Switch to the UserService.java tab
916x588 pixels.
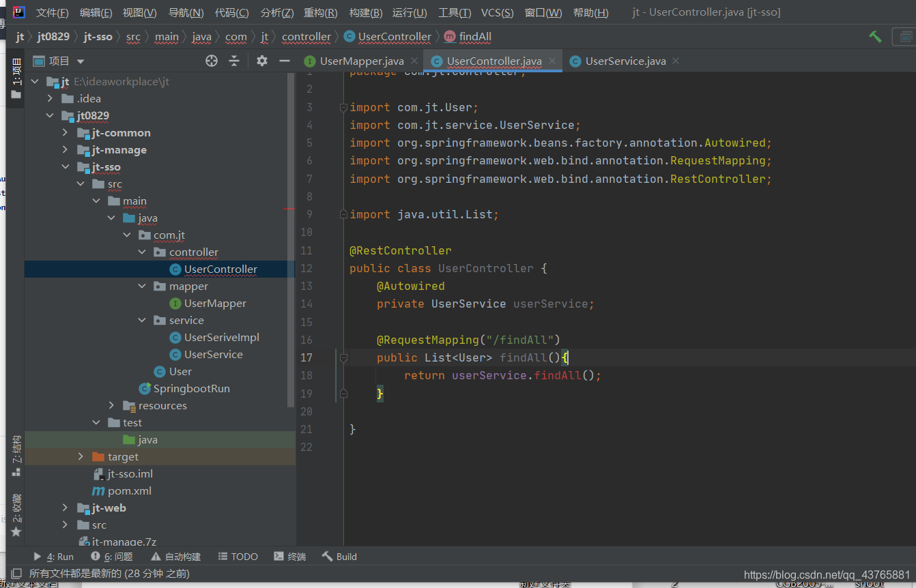625,61
